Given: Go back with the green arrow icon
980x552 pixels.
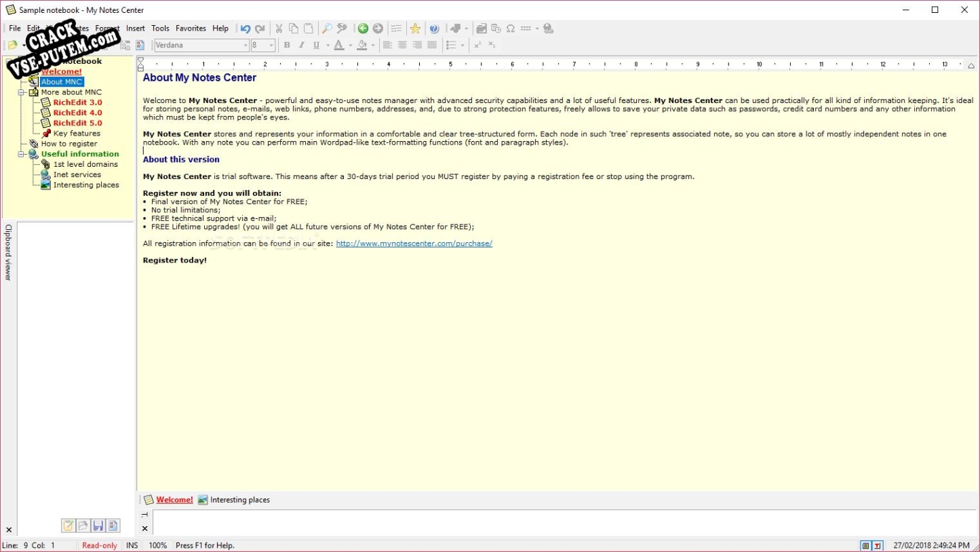Looking at the screenshot, I should (363, 28).
